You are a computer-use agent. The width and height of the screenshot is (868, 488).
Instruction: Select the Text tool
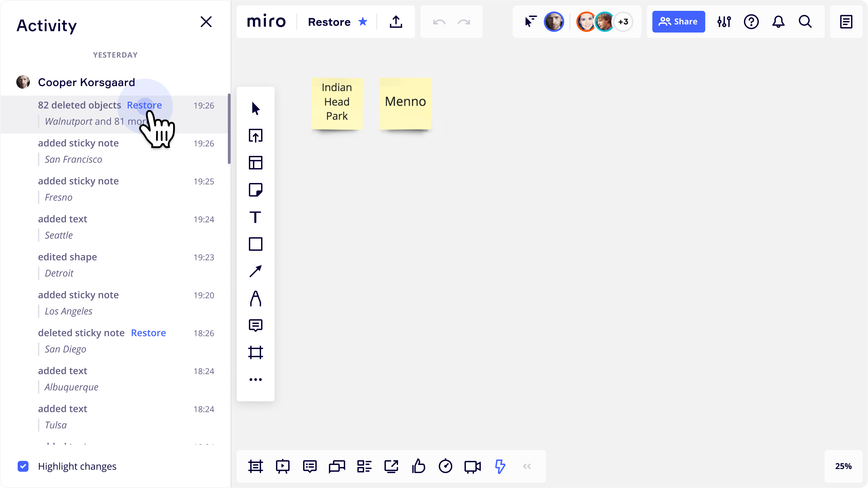256,217
